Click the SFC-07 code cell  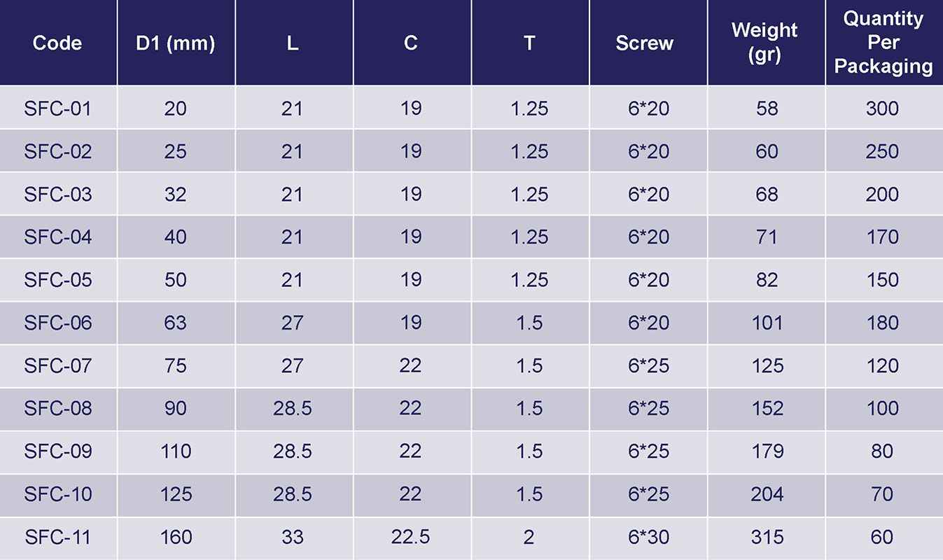point(57,365)
